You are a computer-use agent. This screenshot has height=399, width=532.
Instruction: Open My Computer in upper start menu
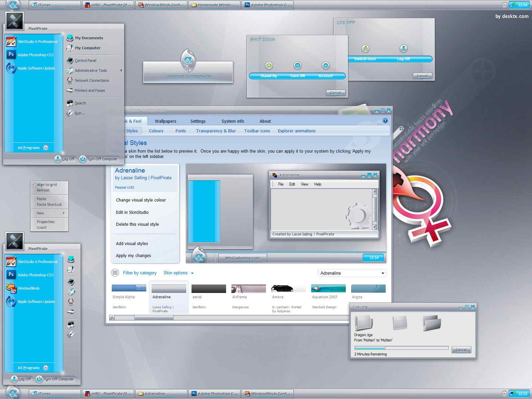pos(83,48)
